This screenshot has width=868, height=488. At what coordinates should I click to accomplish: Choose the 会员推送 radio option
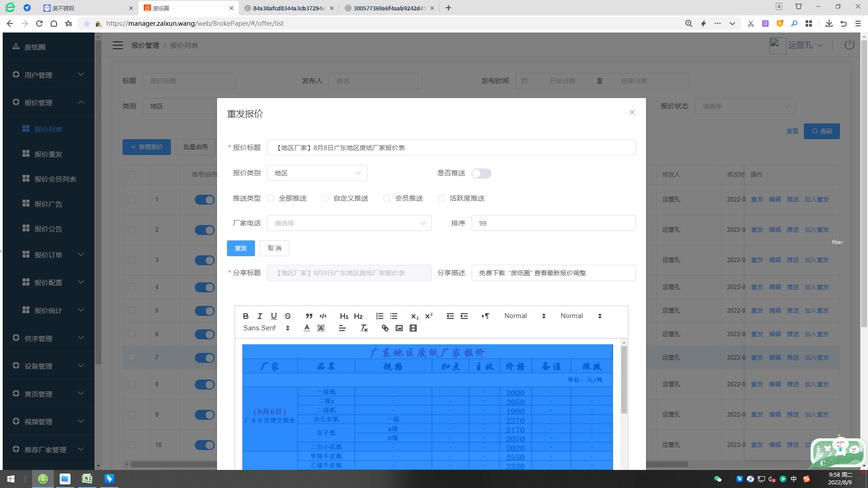coord(387,198)
